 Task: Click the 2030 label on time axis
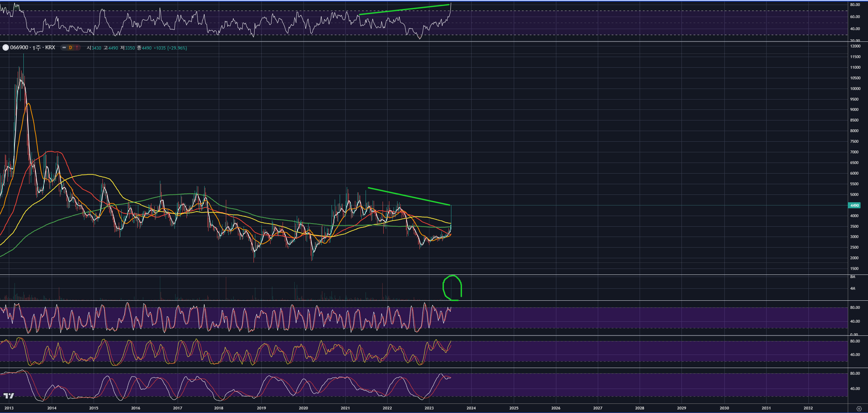pyautogui.click(x=724, y=408)
